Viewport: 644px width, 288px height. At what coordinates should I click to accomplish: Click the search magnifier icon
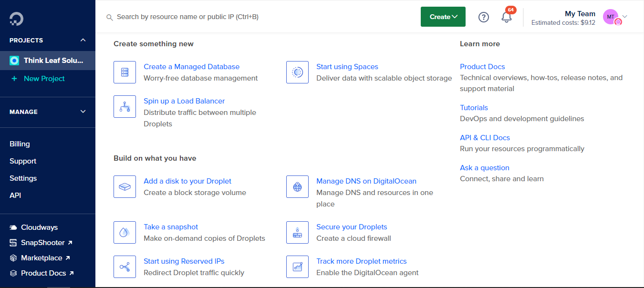point(110,17)
